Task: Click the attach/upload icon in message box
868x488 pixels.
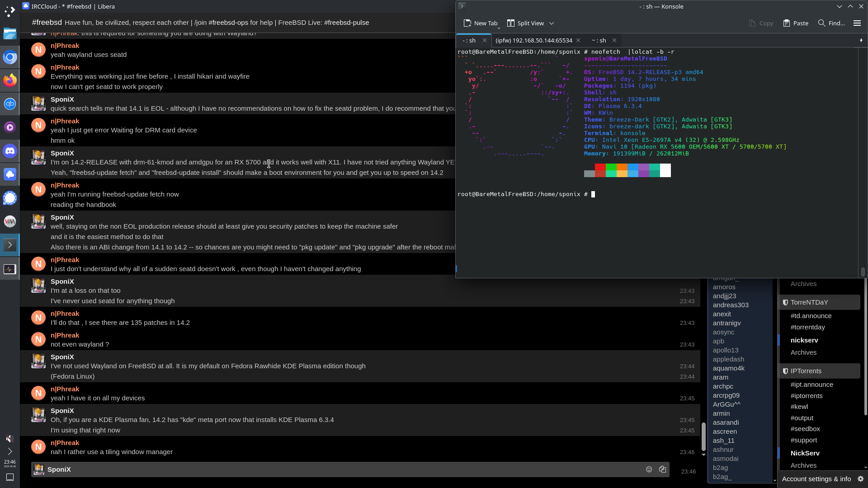Action: point(663,469)
